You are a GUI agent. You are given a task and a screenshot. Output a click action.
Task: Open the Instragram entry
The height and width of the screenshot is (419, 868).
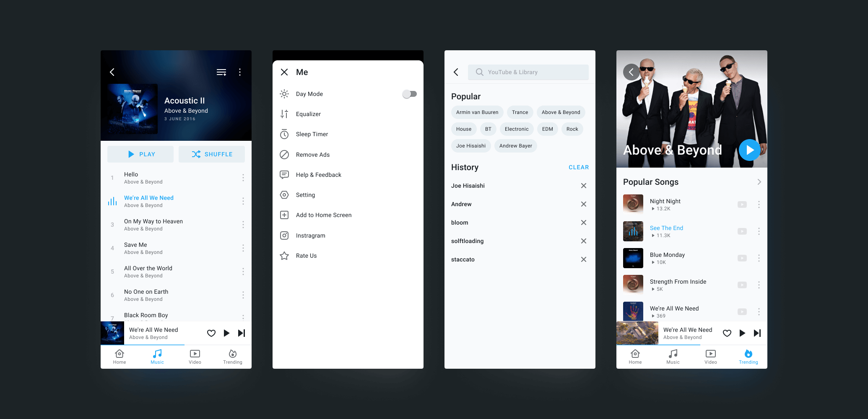click(x=348, y=235)
